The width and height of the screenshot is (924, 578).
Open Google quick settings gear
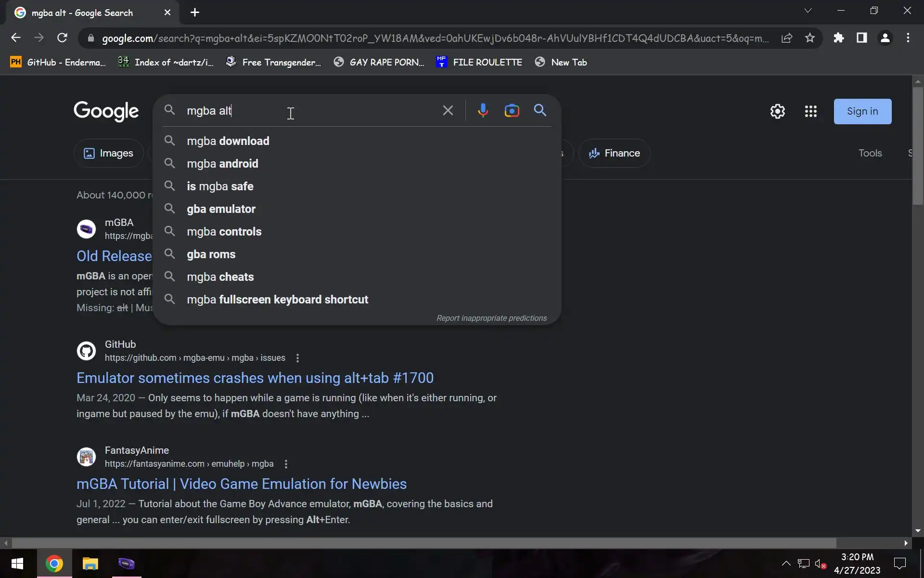coord(777,111)
